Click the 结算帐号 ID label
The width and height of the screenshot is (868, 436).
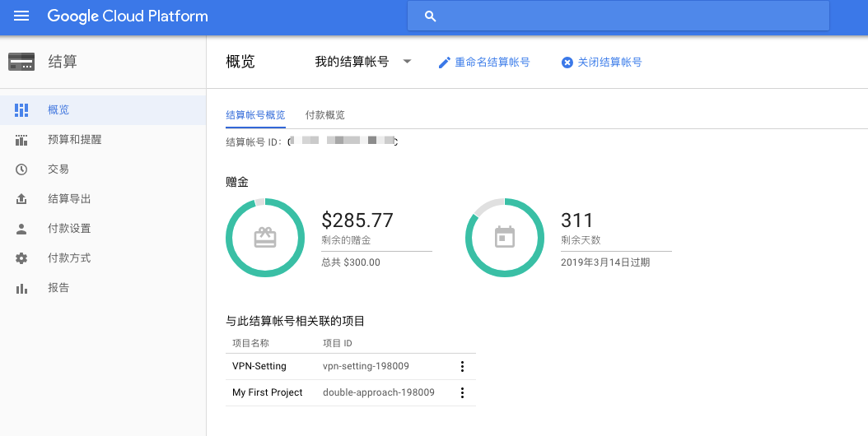255,141
